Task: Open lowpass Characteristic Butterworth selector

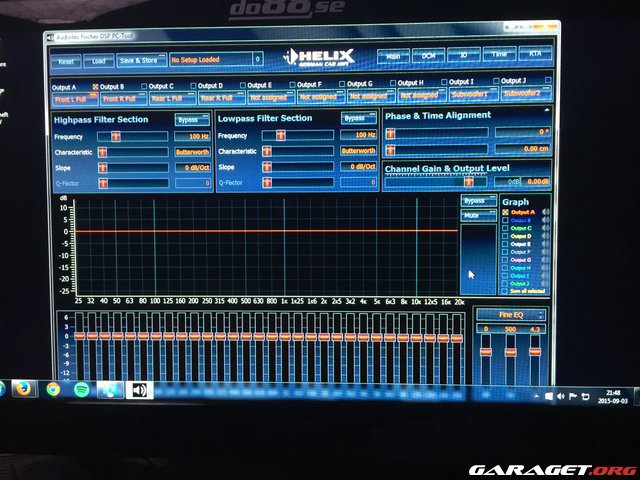Action: pos(357,151)
